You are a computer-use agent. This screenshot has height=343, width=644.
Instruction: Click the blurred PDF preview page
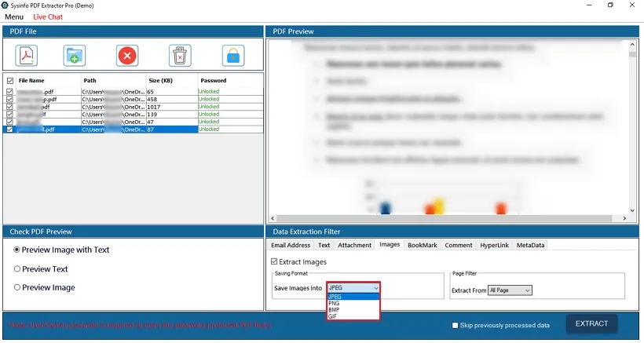448,127
